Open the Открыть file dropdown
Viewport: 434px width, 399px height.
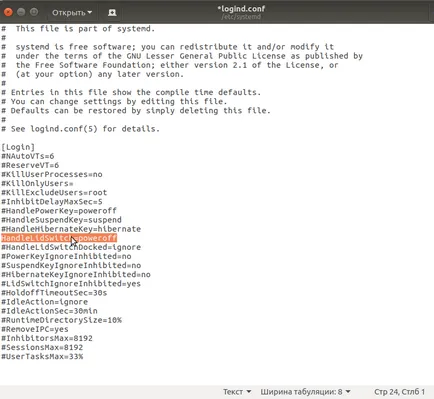point(72,13)
